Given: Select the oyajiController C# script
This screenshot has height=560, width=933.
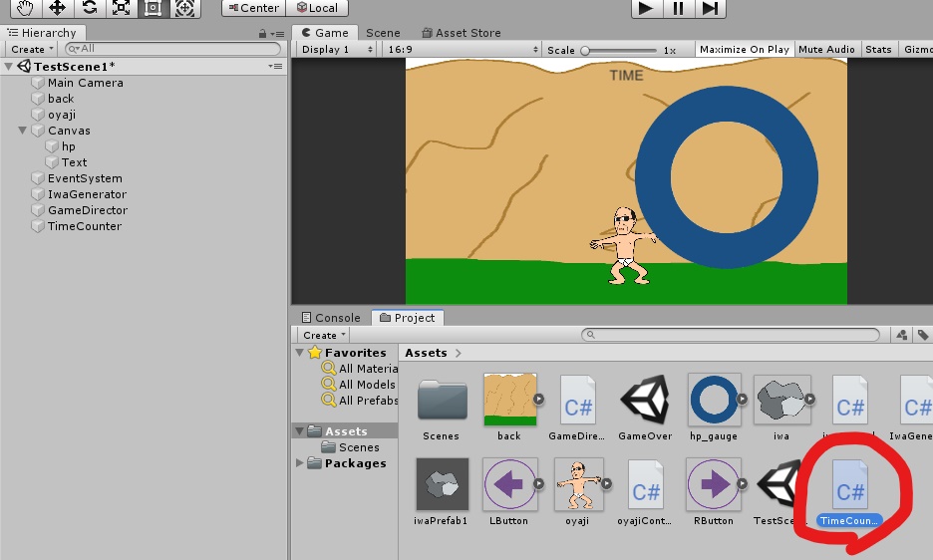Looking at the screenshot, I should 645,493.
